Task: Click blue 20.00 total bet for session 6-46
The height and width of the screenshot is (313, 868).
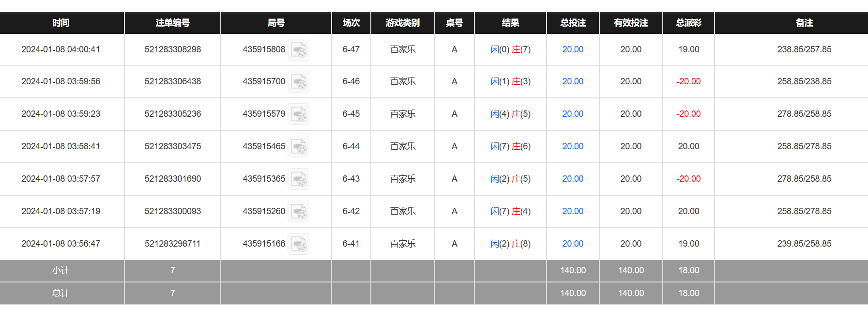Action: tap(573, 81)
